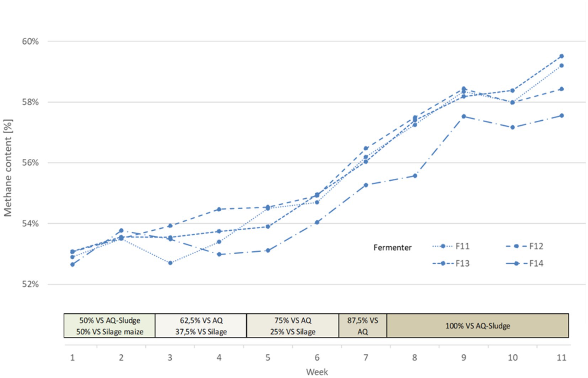Select week 10 on the x-axis
The image size is (588, 378).
point(513,357)
